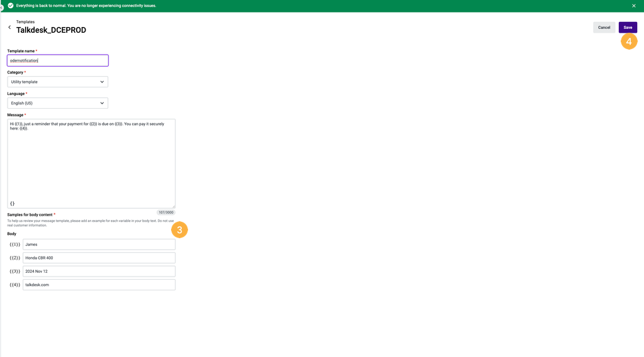The image size is (644, 357).
Task: Edit sample value James for variable 1
Action: click(99, 244)
